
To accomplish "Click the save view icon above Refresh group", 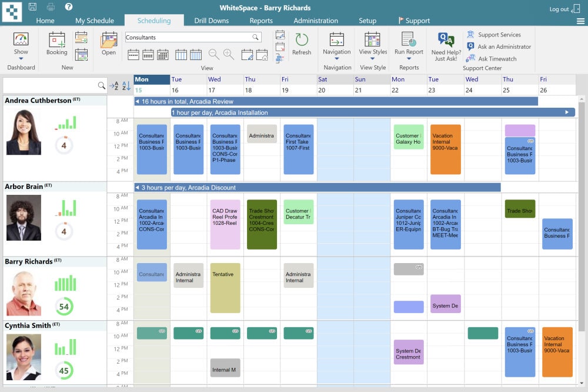I will [x=280, y=35].
